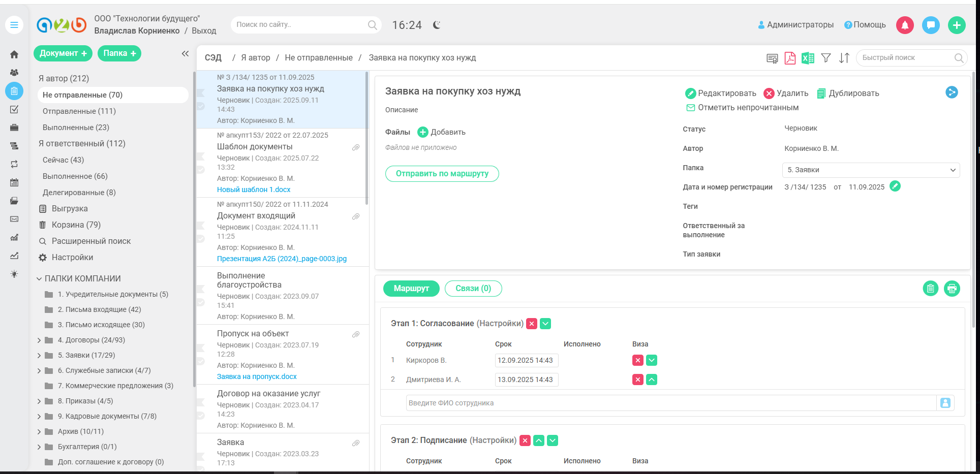
Task: Open the filter funnel icon
Action: tap(826, 58)
